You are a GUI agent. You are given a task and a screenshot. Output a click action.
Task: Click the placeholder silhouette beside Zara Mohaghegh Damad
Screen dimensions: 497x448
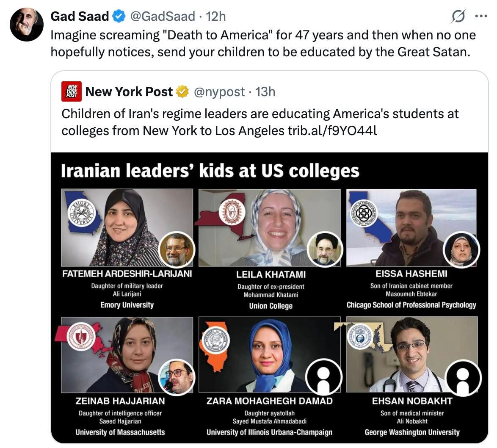pyautogui.click(x=323, y=377)
